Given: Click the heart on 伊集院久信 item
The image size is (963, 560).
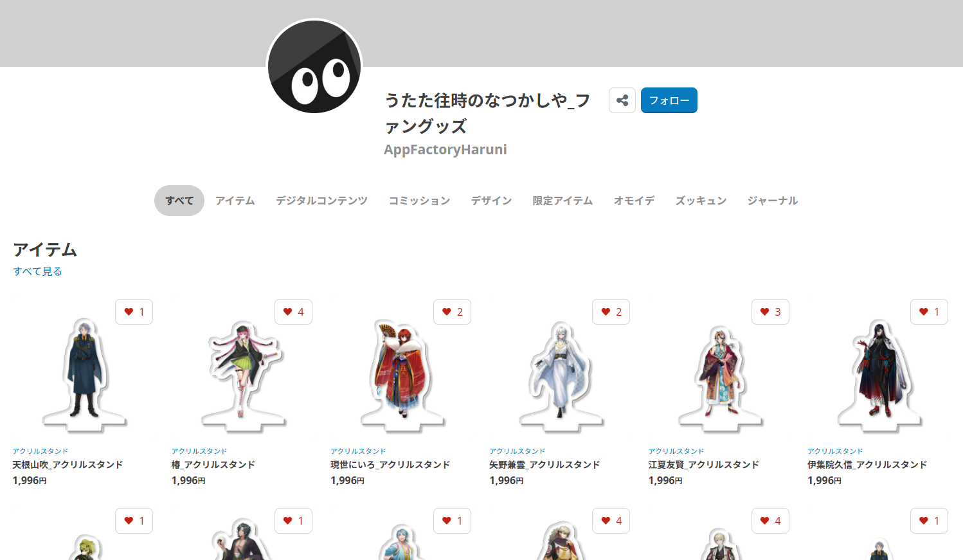Looking at the screenshot, I should [x=929, y=312].
